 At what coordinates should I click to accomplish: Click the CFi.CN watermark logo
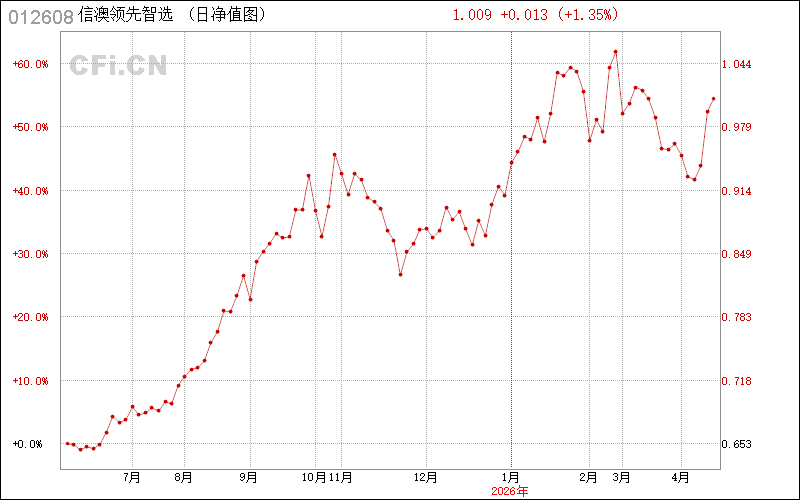pos(118,65)
